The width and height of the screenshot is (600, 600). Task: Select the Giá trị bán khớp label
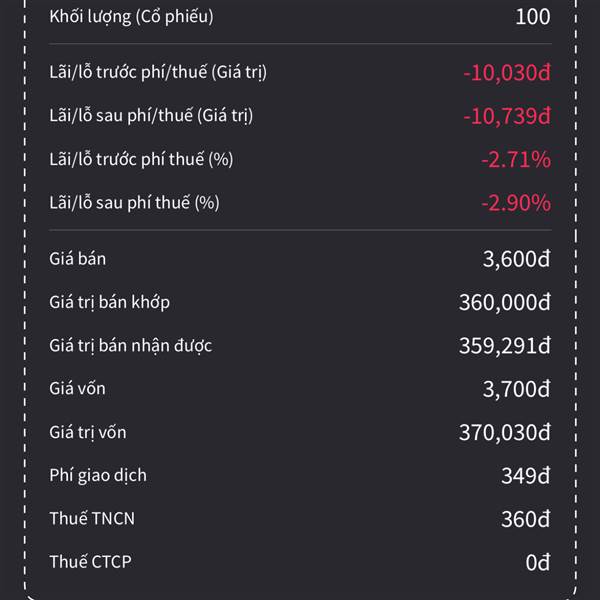[x=109, y=302]
